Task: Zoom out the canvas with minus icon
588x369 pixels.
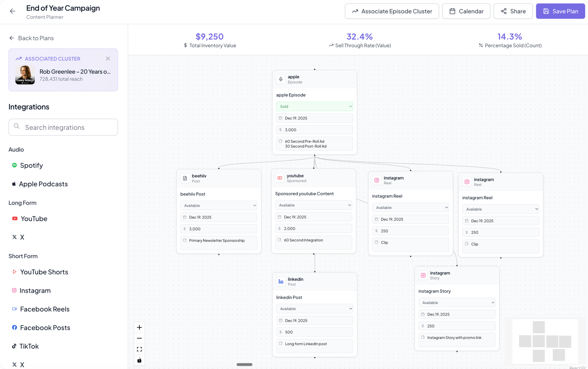Action: point(139,338)
